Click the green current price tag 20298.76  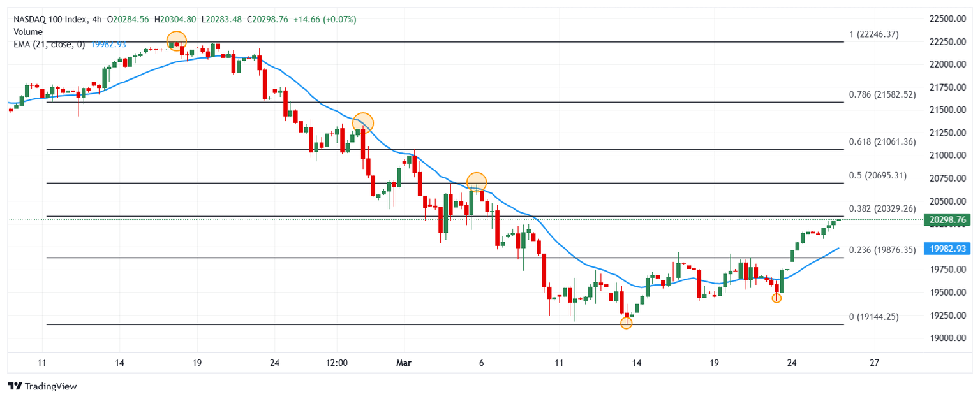947,219
